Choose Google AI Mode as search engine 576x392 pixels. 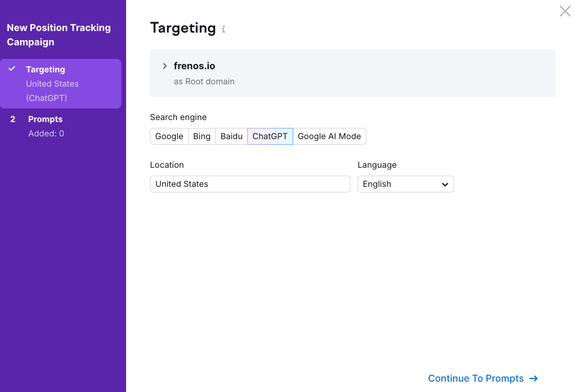click(329, 136)
